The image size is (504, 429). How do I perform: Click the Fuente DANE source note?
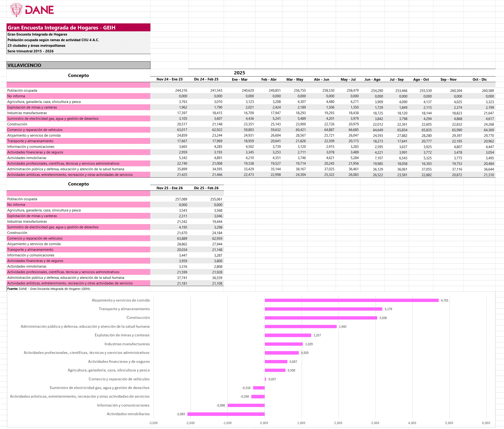[49, 289]
